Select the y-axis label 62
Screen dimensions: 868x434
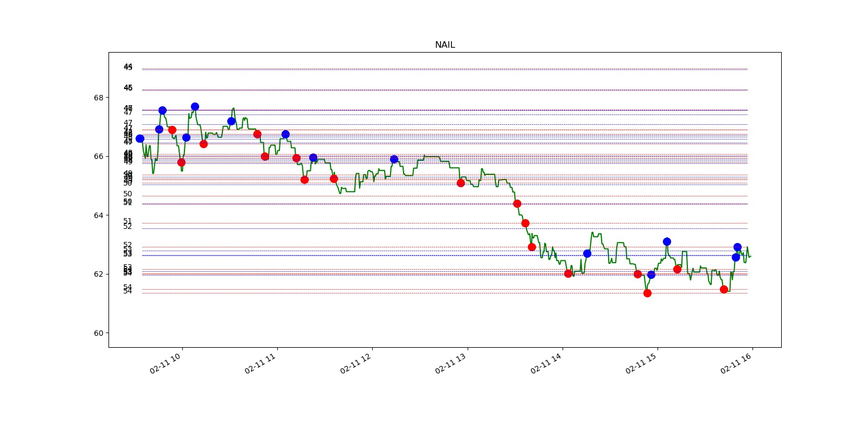point(98,274)
